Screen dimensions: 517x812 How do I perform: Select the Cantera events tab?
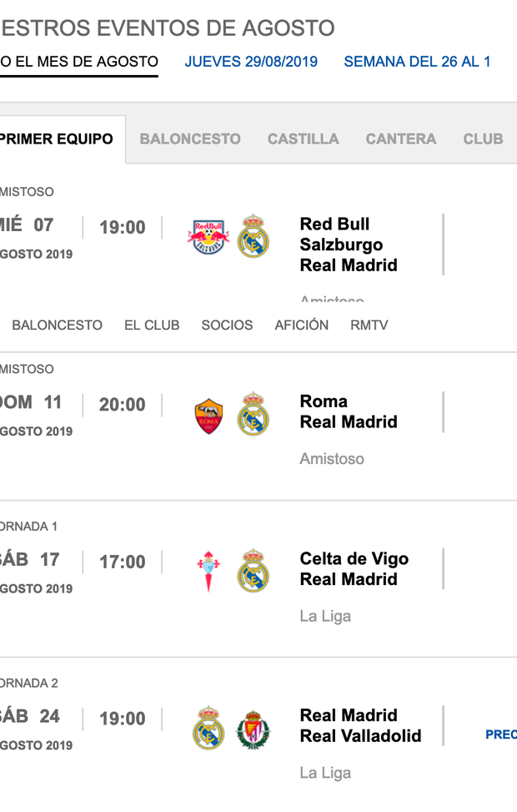click(x=400, y=139)
